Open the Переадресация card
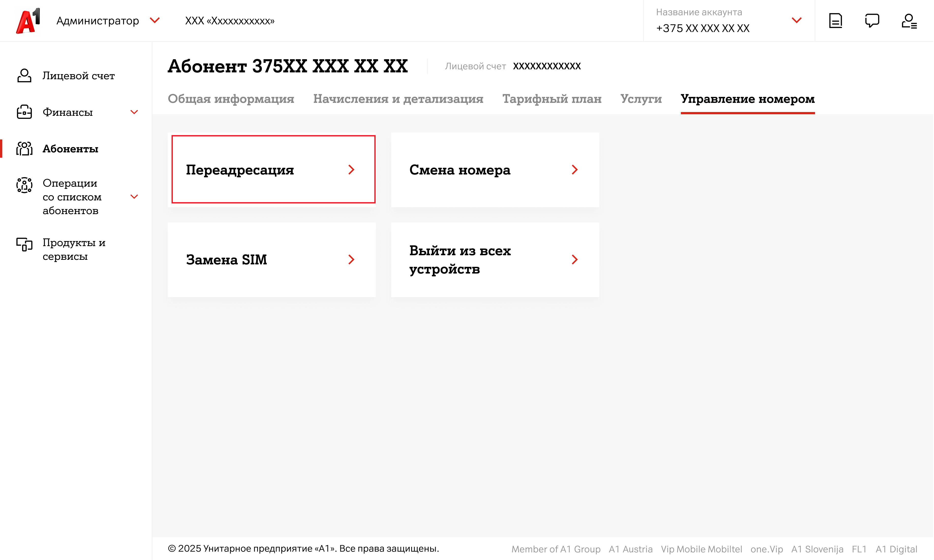The width and height of the screenshot is (934, 560). (272, 169)
